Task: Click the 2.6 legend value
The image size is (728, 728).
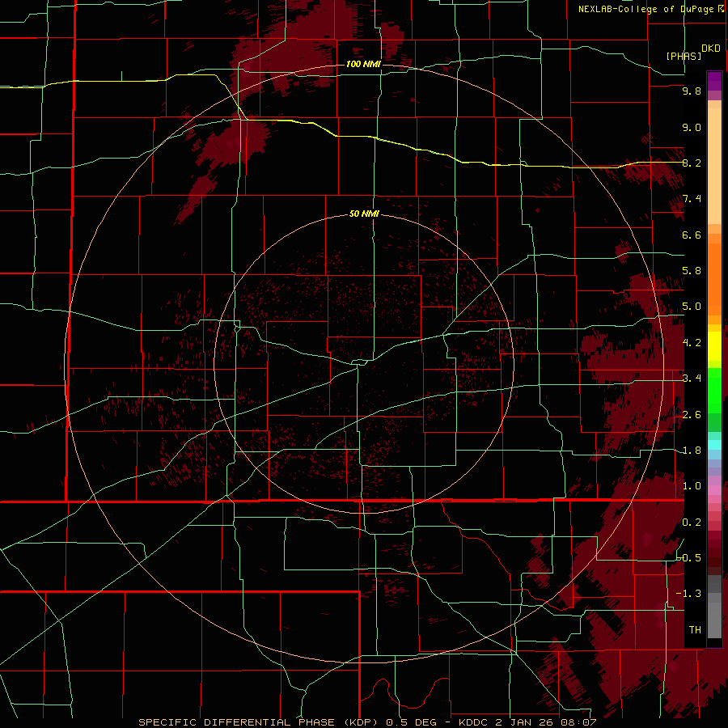Action: coord(692,415)
